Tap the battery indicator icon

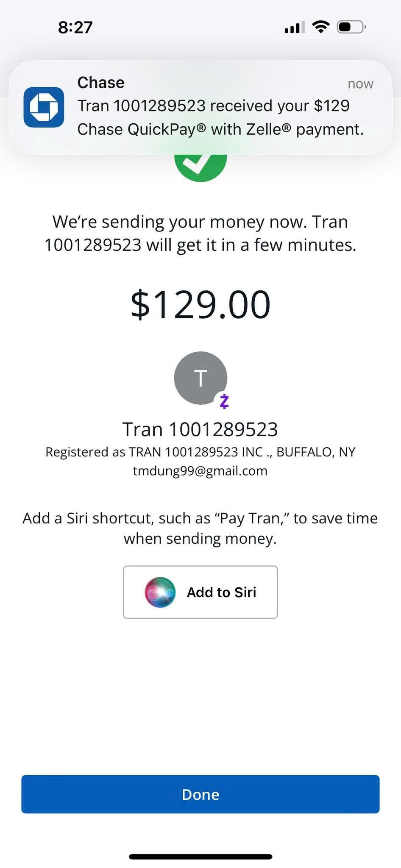click(351, 28)
